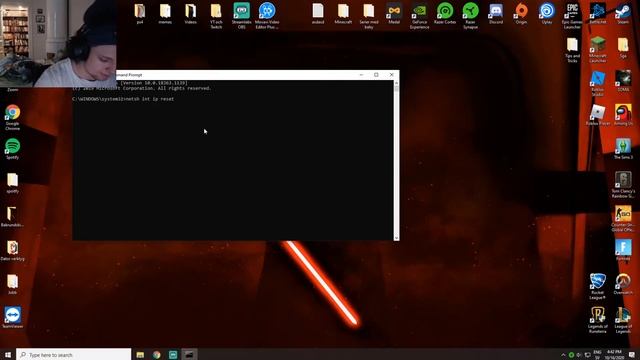Select the Minecraft folder on desktop
Screen dimensions: 640x360
343,13
